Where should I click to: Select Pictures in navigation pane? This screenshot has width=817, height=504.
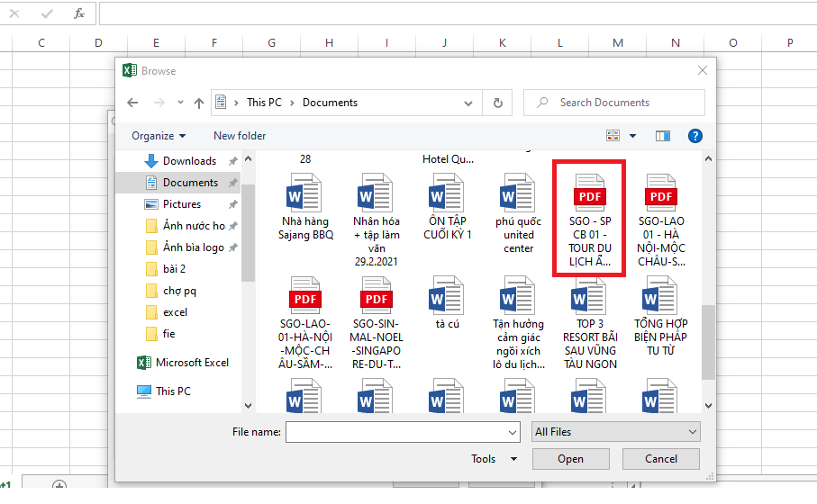click(x=182, y=204)
